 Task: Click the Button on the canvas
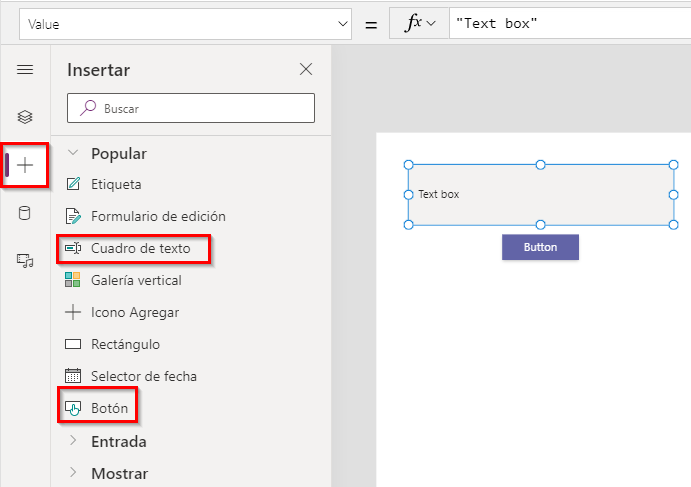tap(540, 247)
